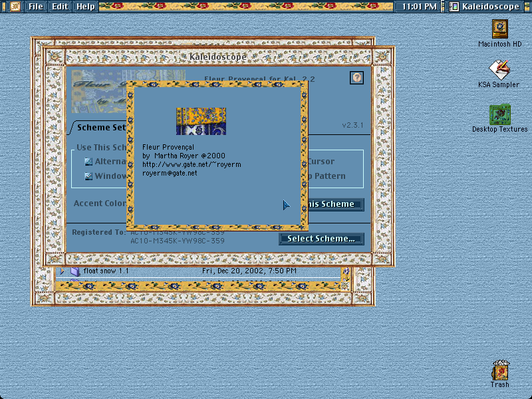
Task: Click the 'by Martha Royer @2000' credit line
Action: click(x=184, y=156)
